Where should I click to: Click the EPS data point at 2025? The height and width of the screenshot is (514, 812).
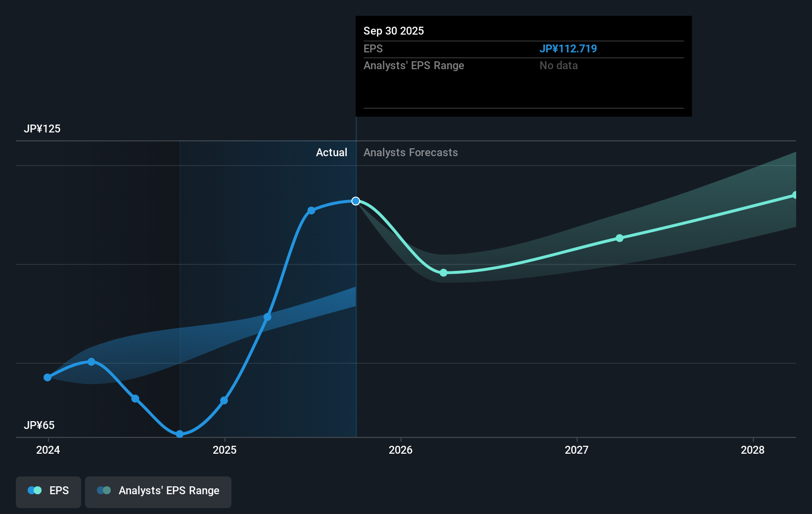pyautogui.click(x=224, y=400)
